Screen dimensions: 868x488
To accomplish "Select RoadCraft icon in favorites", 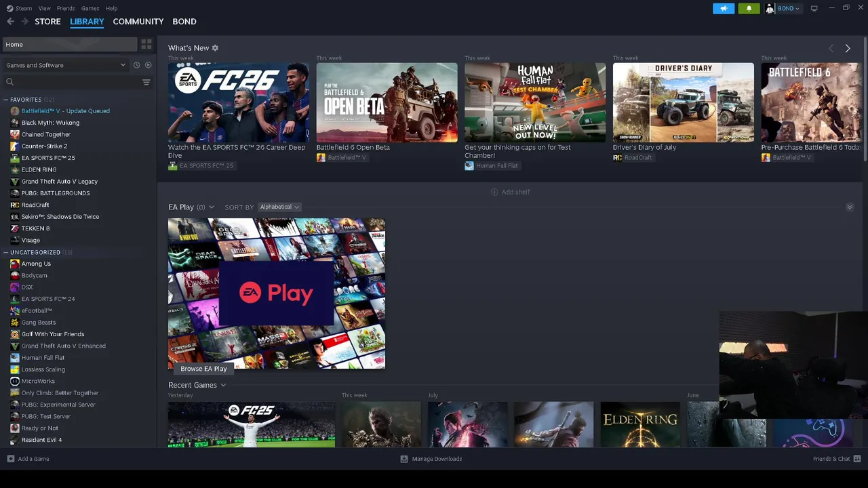I will click(x=15, y=205).
